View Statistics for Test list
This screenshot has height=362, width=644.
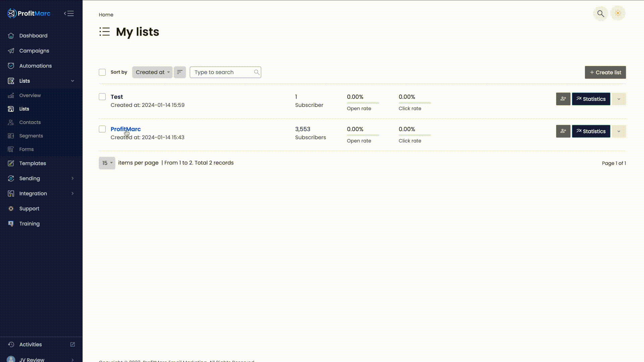[591, 99]
